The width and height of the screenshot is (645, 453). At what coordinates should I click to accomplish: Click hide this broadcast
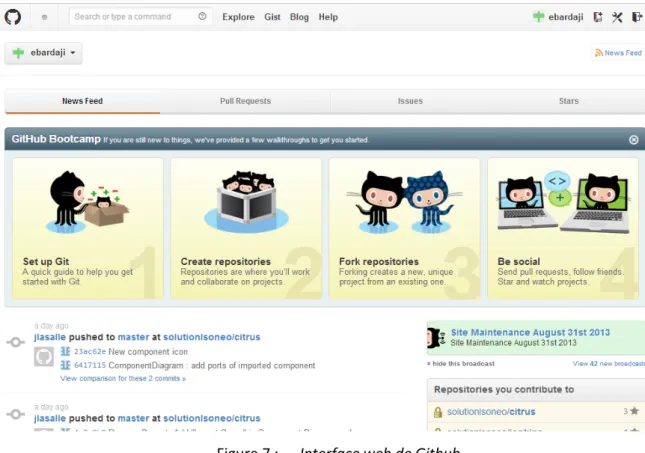coord(461,364)
